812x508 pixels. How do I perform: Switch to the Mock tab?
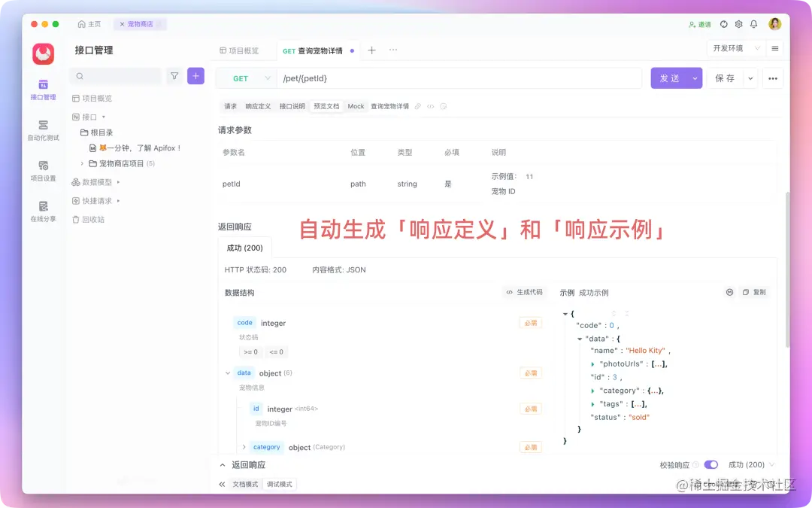click(x=355, y=106)
